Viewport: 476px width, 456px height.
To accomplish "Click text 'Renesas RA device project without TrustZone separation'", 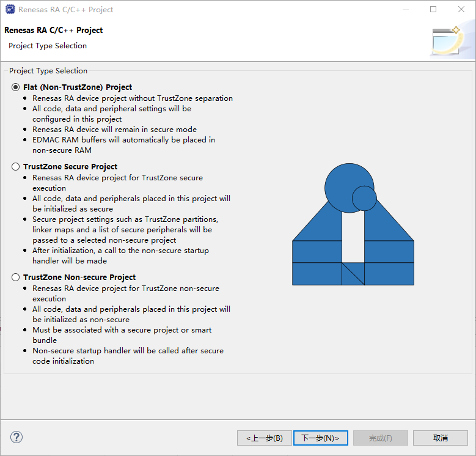I will [133, 98].
